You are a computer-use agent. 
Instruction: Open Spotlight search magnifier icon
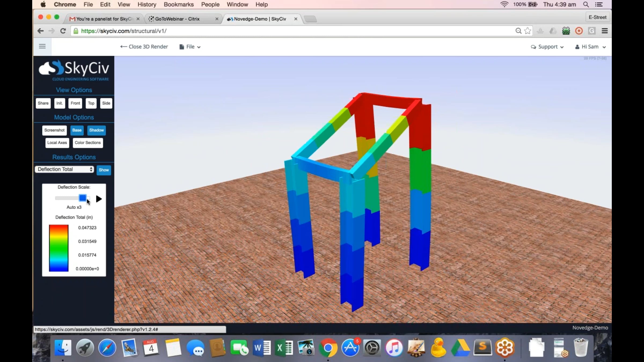click(x=586, y=5)
